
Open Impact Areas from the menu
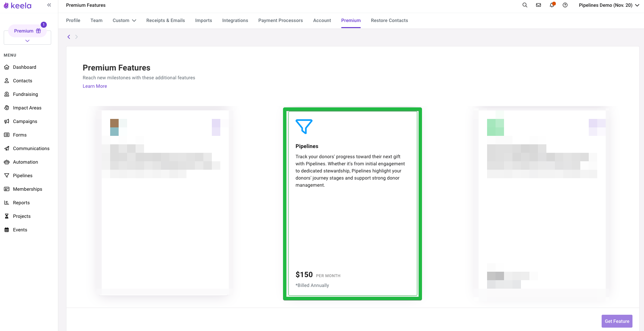27,108
